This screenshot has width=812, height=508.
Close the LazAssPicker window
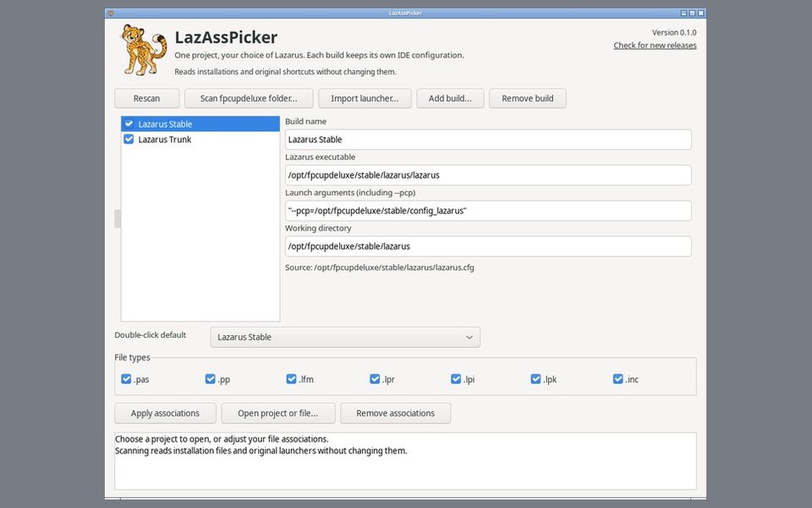tap(700, 13)
